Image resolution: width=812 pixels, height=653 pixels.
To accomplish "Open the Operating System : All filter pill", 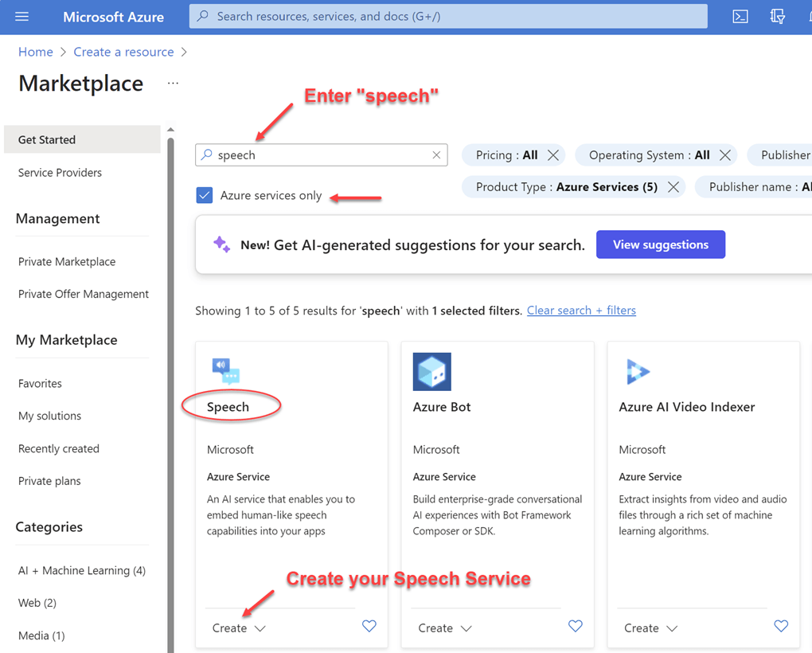I will pos(650,155).
